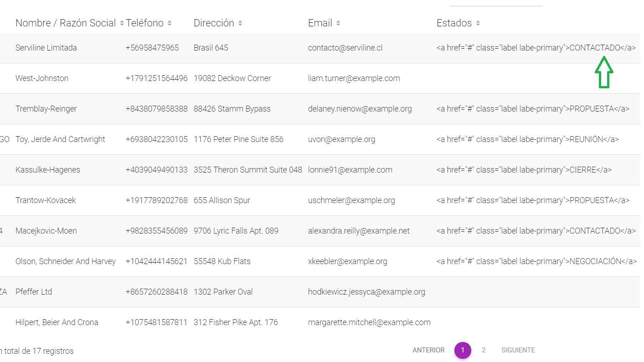Open page 2 of results

tap(484, 350)
